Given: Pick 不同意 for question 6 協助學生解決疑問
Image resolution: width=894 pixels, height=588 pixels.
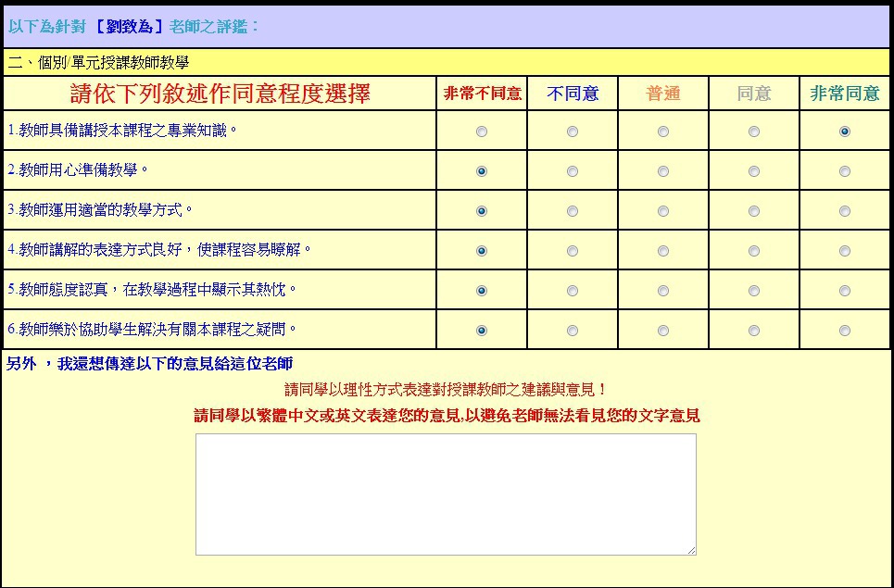Looking at the screenshot, I should click(x=573, y=331).
